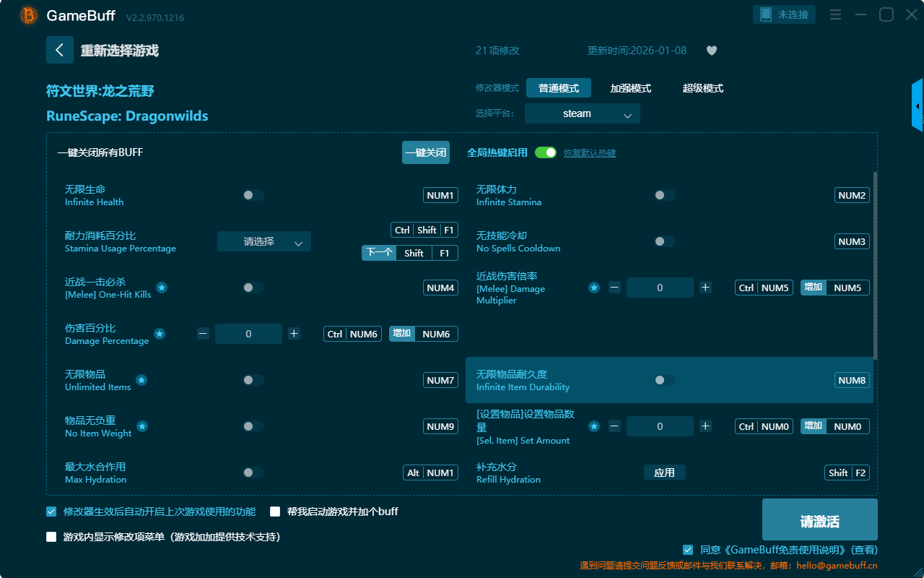The height and width of the screenshot is (578, 924).
Task: Open the steam platform dropdown
Action: click(x=582, y=113)
